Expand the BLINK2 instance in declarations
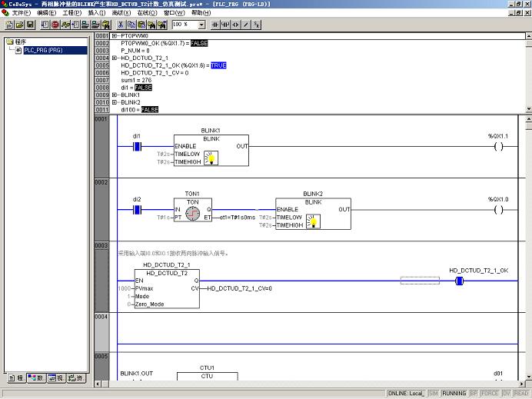This screenshot has height=399, width=532. [x=115, y=102]
